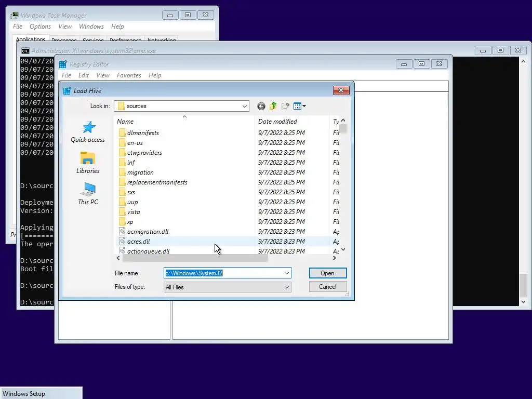Open the Help menu in Task Manager
532x399 pixels.
[117, 26]
